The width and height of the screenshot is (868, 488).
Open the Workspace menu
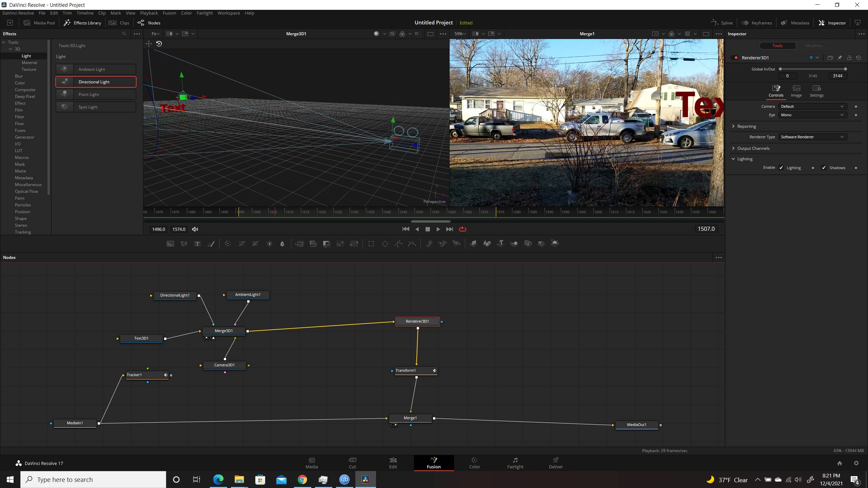pyautogui.click(x=229, y=13)
